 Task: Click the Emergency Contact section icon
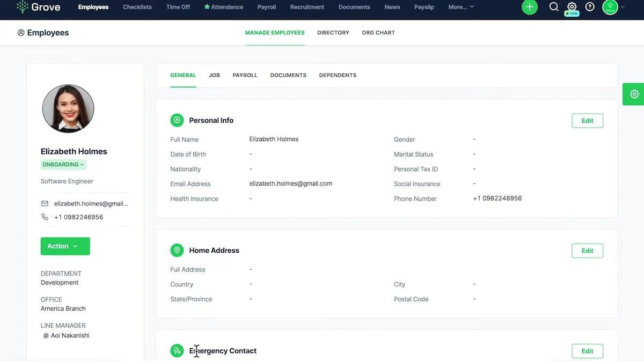tap(177, 351)
